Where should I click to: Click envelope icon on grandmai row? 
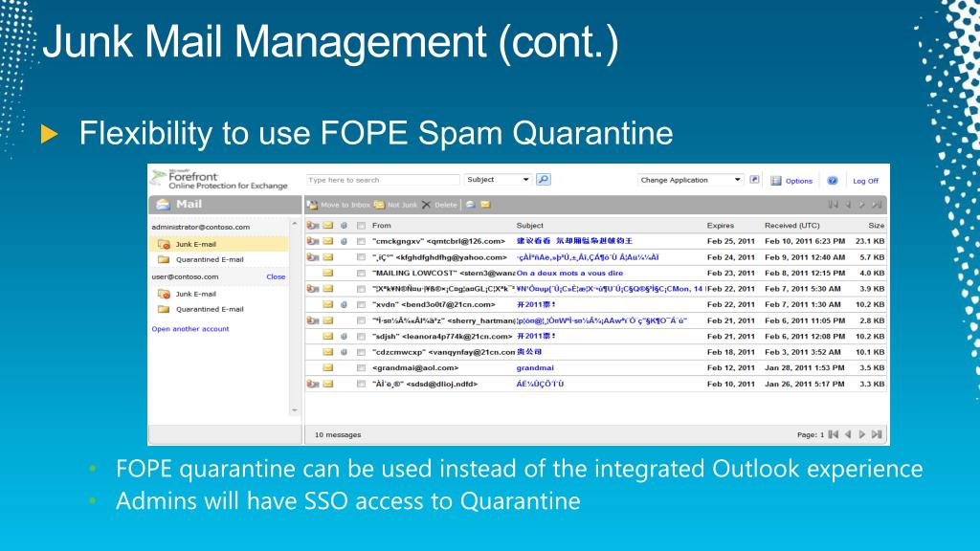327,368
